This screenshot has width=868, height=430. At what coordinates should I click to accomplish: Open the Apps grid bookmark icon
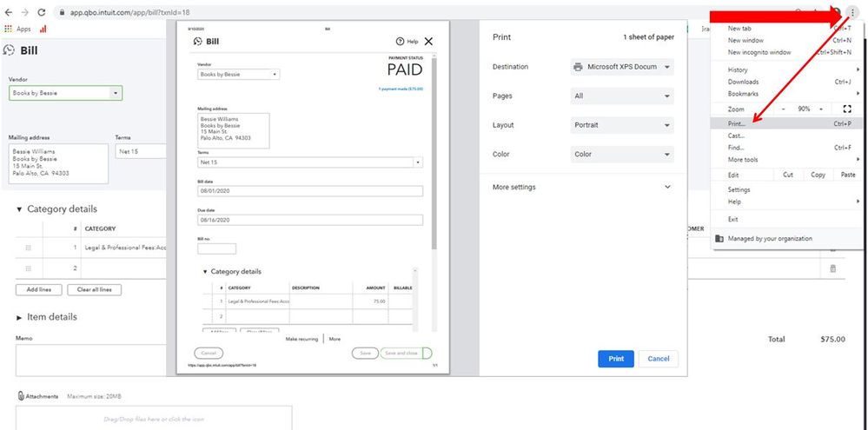click(x=9, y=29)
